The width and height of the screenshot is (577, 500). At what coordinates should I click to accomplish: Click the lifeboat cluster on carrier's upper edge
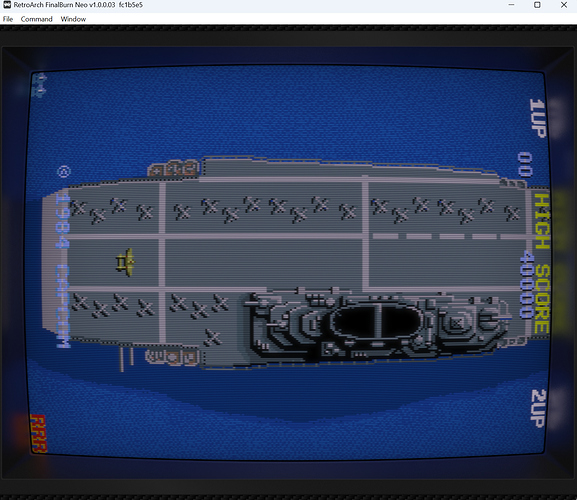[x=174, y=169]
